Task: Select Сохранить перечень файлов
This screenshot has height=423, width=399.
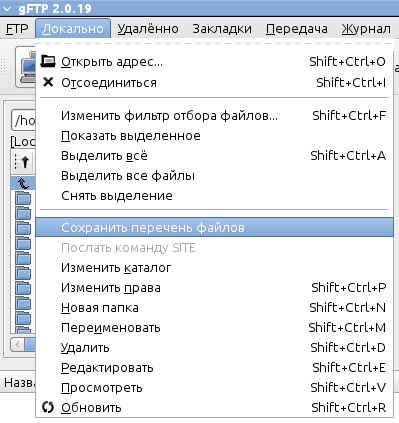Action: click(214, 227)
